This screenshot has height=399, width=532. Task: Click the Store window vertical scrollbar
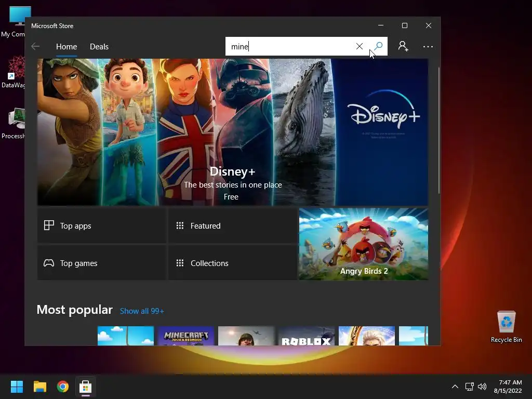coord(438,130)
